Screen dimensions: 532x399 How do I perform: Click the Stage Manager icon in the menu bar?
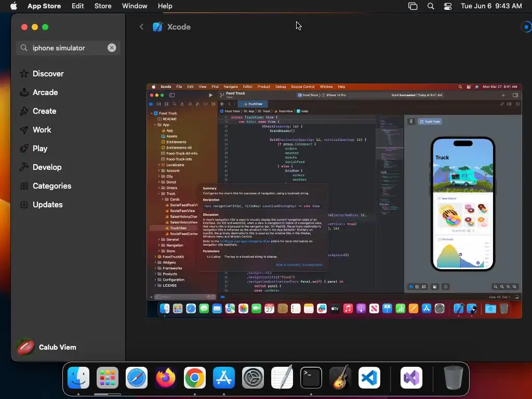coord(413,6)
